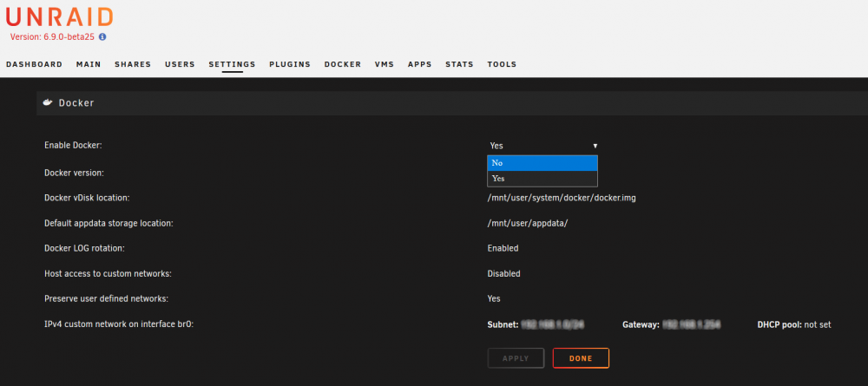Open the Users tab
The width and height of the screenshot is (868, 386).
point(180,64)
